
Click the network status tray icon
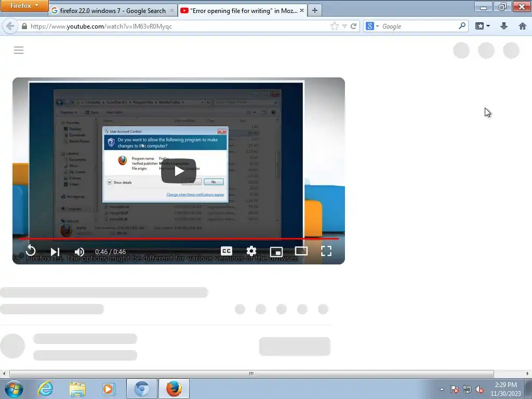(x=467, y=389)
